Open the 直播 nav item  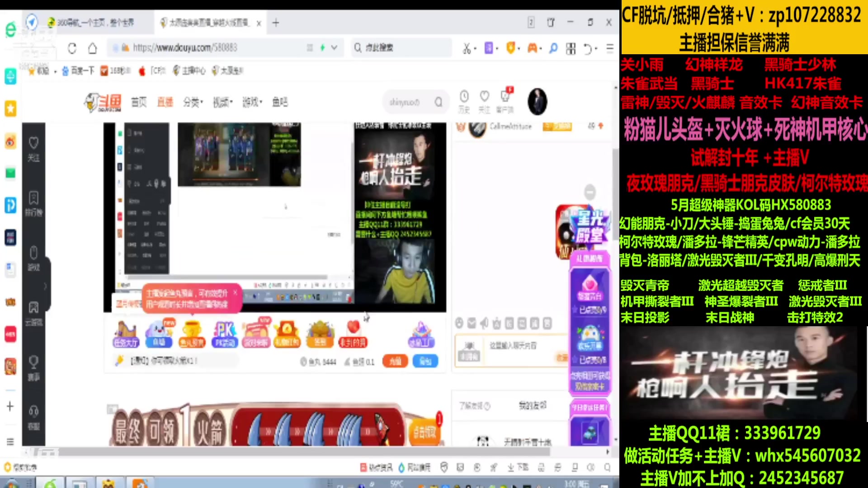(x=165, y=102)
